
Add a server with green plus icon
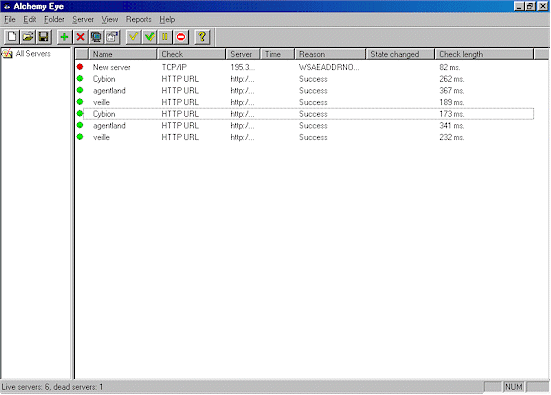[x=64, y=37]
